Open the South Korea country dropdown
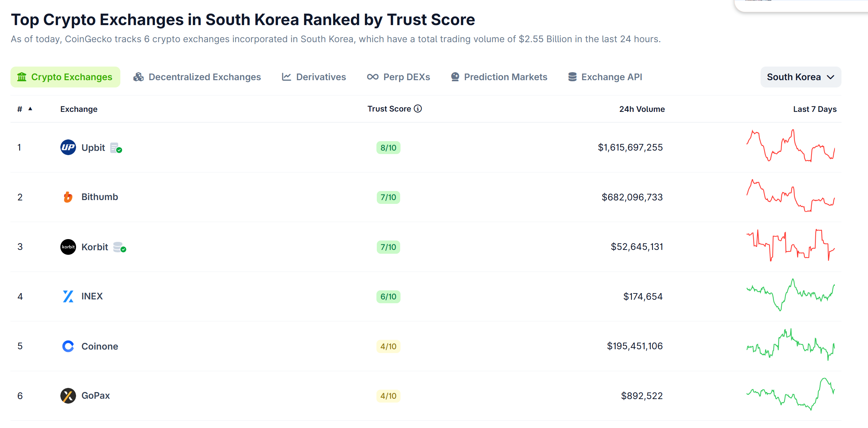This screenshot has width=868, height=428. coord(801,77)
